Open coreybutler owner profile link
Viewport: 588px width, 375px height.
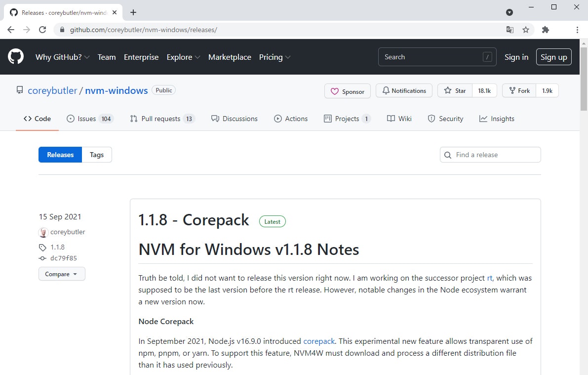click(52, 90)
